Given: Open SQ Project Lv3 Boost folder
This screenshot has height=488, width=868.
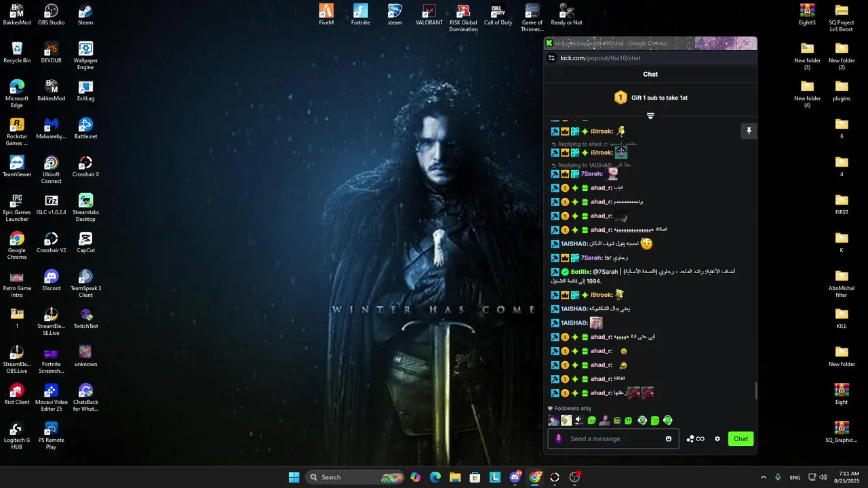Looking at the screenshot, I should (x=842, y=18).
